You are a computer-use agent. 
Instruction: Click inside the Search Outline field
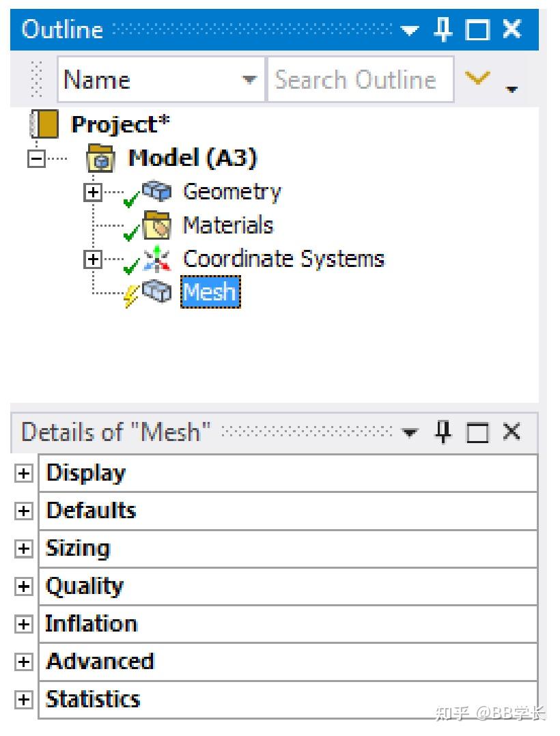tap(355, 79)
